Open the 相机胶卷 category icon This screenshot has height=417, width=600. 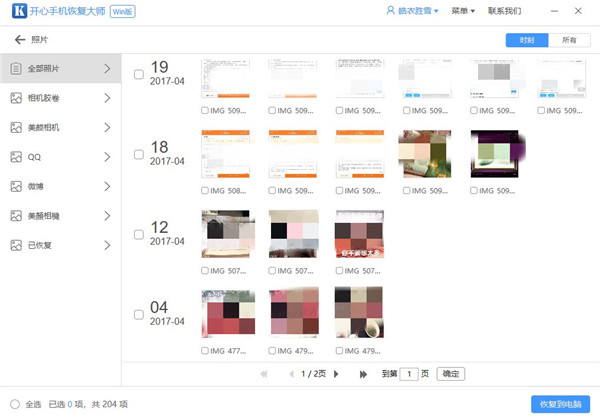tap(16, 99)
